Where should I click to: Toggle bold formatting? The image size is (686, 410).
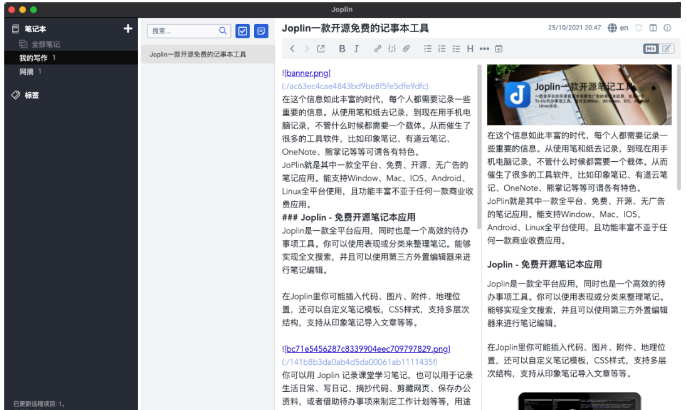pyautogui.click(x=342, y=49)
